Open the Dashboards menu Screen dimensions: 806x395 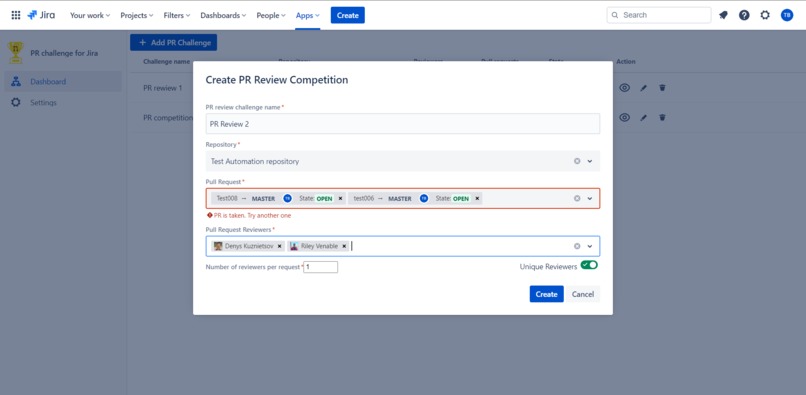pos(223,15)
